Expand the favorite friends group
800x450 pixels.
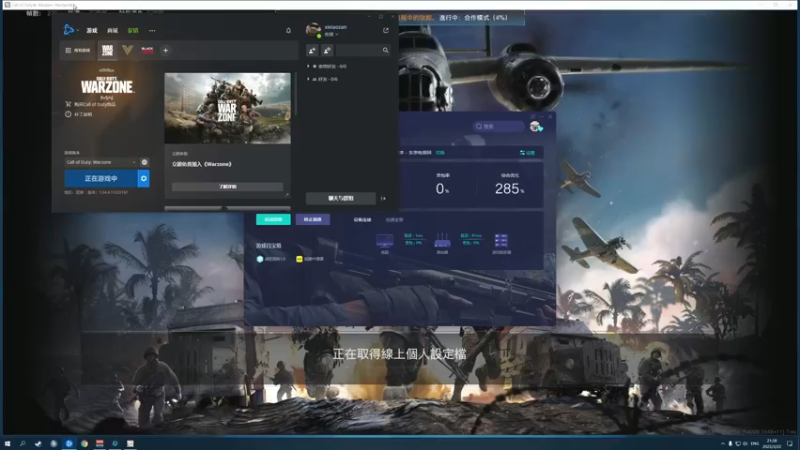pyautogui.click(x=327, y=66)
